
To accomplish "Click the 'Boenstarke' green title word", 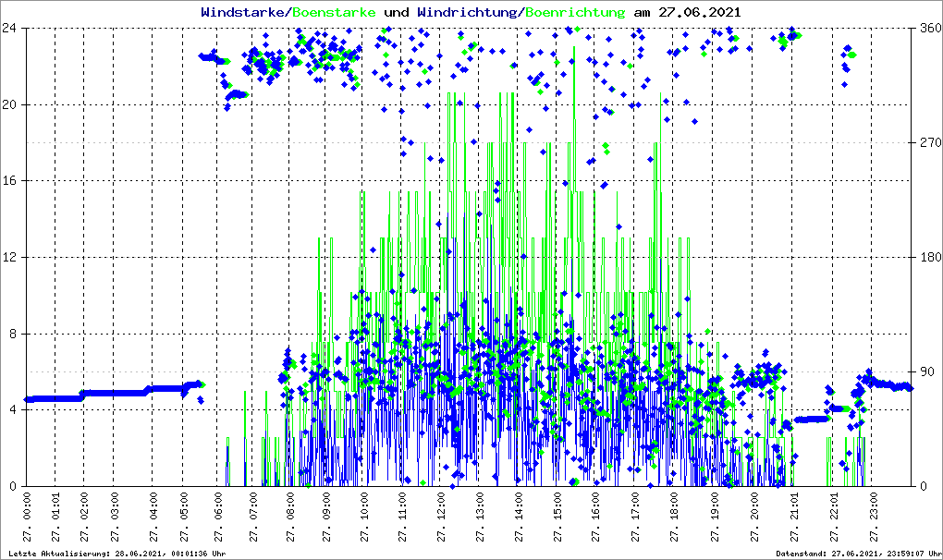I will pyautogui.click(x=335, y=12).
